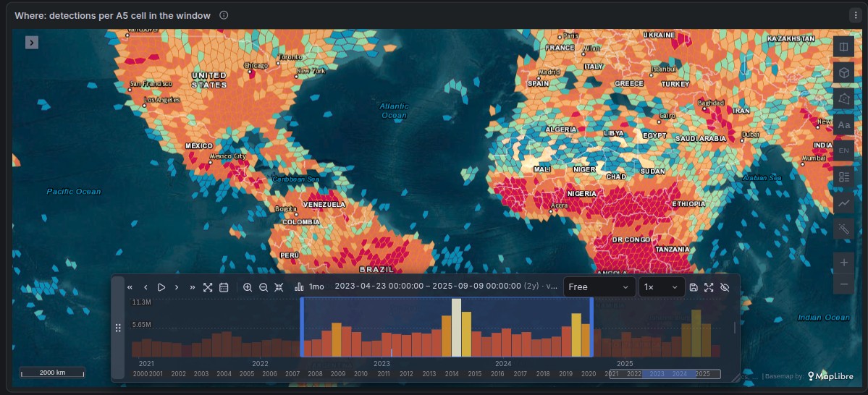The image size is (868, 395).
Task: Expand the side panel arrow on the map
Action: [32, 42]
